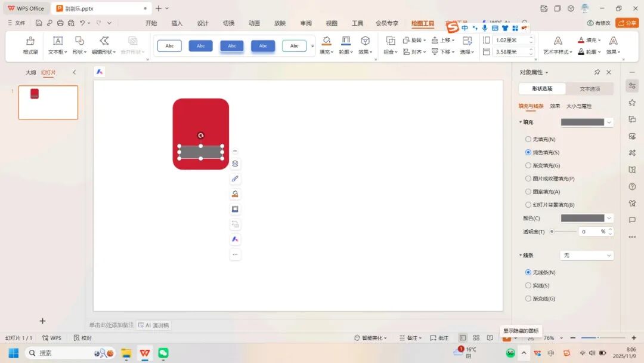Open the WPS AI assistant icon in floating toolbar

pyautogui.click(x=235, y=239)
